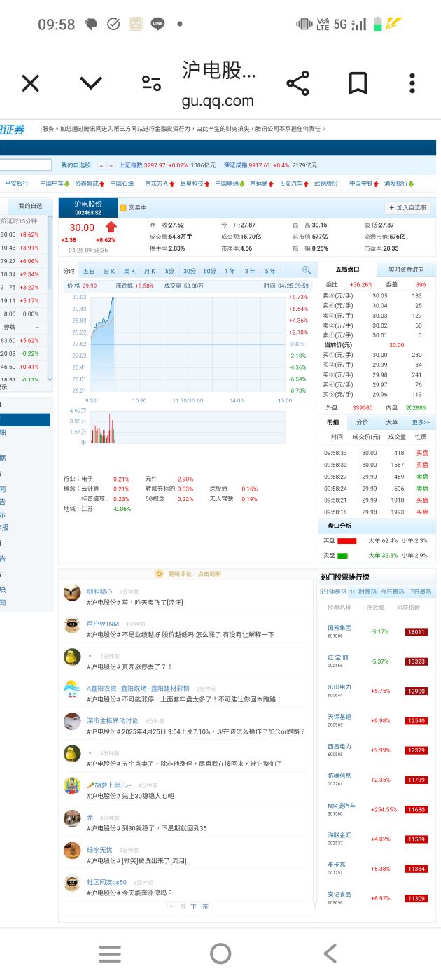Tap the home circle navigation button
The image size is (441, 980).
pyautogui.click(x=220, y=953)
